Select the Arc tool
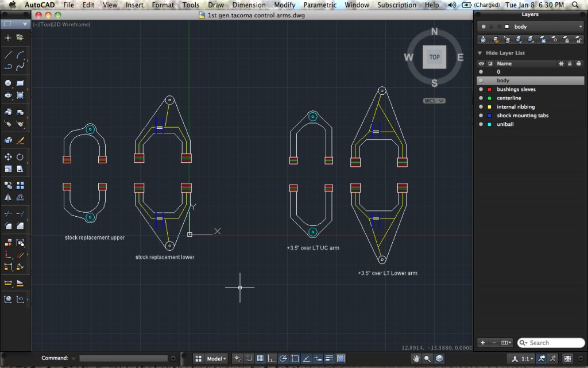588x368 pixels. coord(20,55)
